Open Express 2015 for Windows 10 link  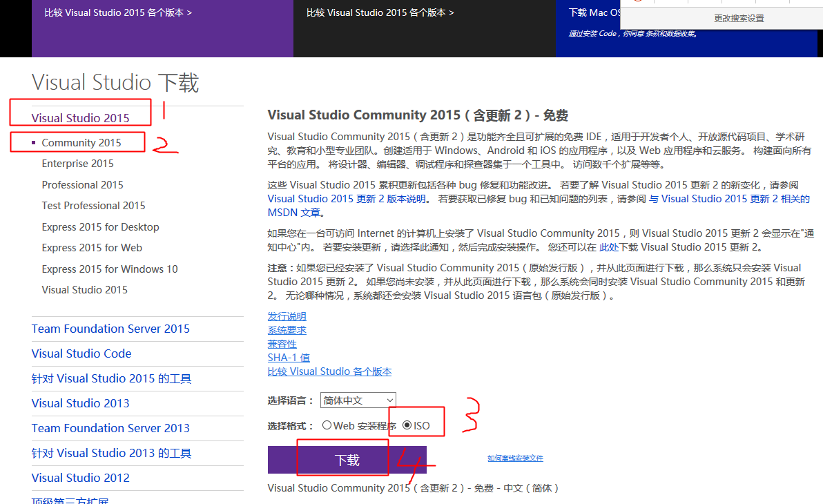pos(108,269)
